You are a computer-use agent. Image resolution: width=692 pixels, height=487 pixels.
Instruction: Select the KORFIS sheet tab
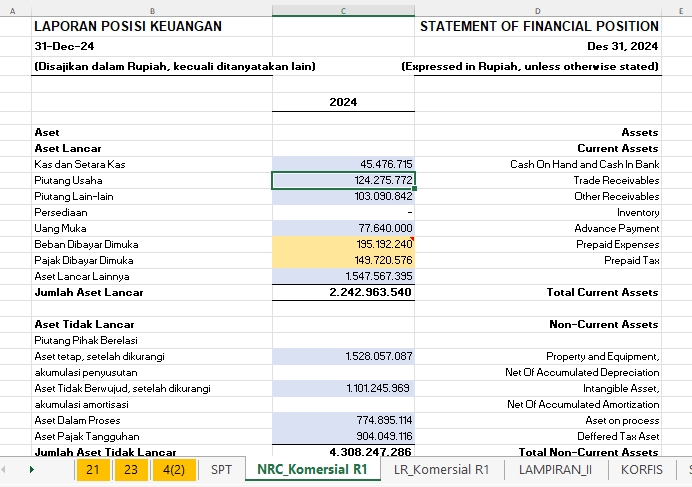[x=641, y=469]
